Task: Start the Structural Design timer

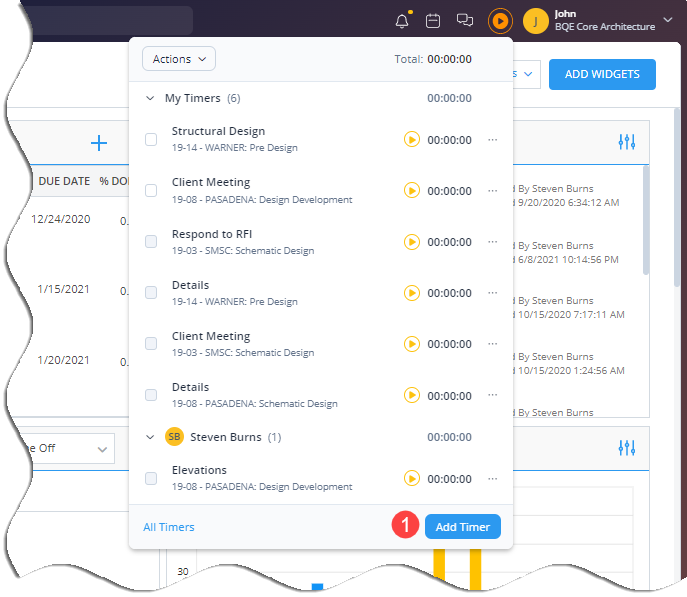Action: click(411, 140)
